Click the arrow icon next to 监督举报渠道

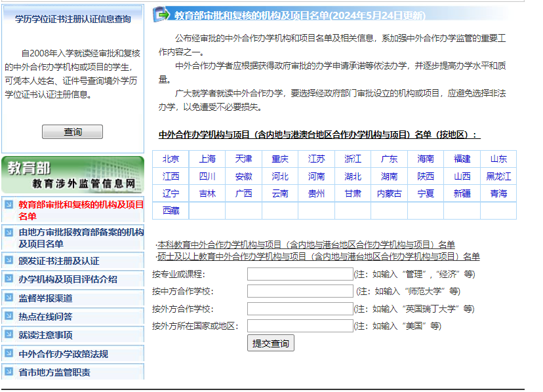(9, 298)
